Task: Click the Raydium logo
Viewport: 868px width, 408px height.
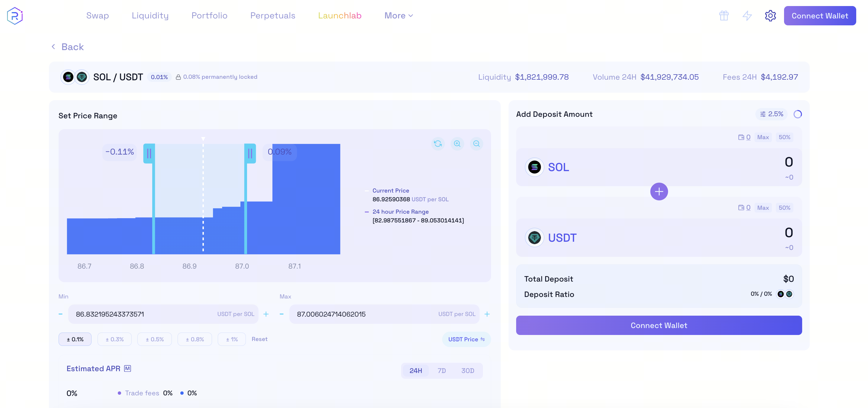Action: coord(15,15)
